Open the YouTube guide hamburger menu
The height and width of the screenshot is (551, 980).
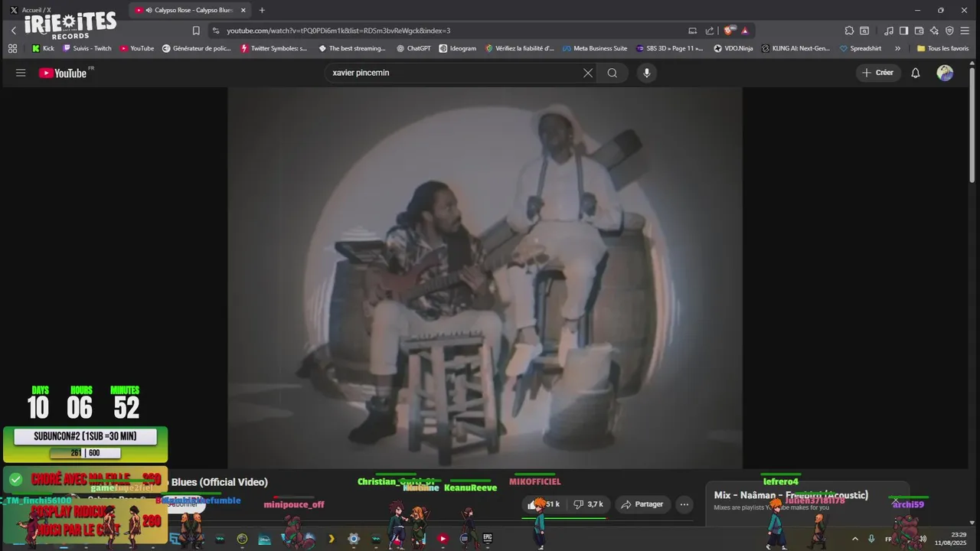21,73
